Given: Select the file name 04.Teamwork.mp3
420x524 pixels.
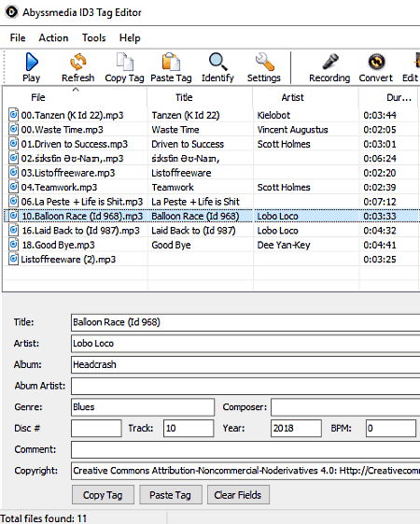Looking at the screenshot, I should [59, 187].
